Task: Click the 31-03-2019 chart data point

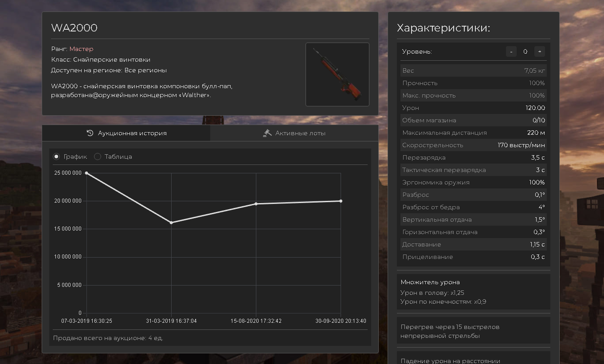Action: (x=171, y=223)
